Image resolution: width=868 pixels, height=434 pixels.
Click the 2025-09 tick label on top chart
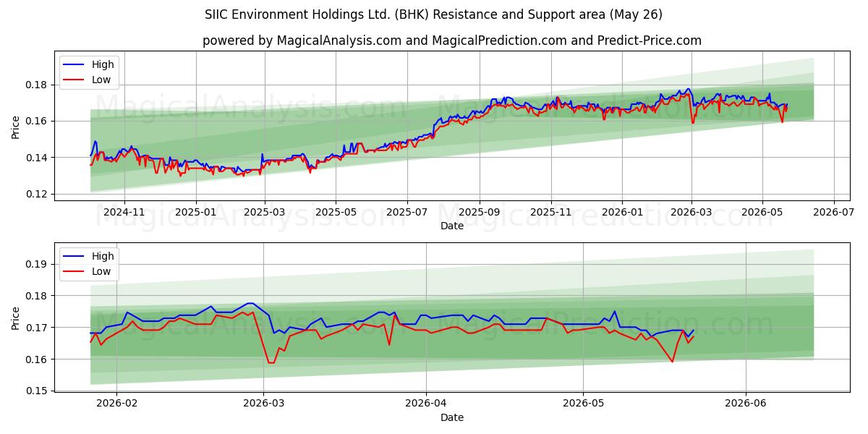coord(479,212)
